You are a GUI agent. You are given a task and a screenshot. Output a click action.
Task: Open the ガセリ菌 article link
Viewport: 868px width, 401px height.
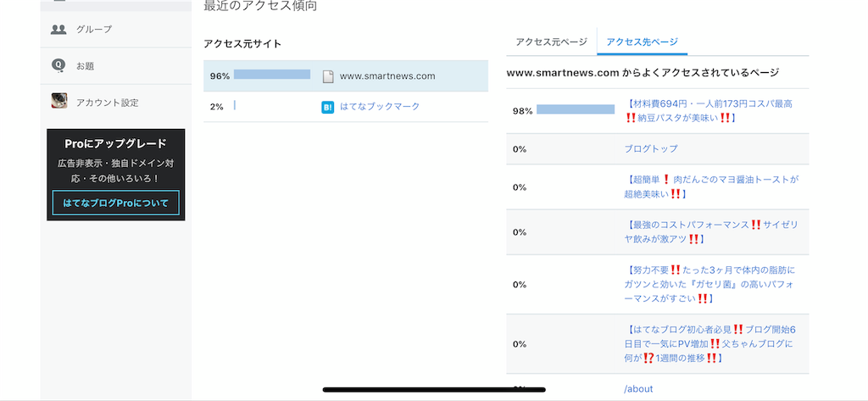(710, 284)
